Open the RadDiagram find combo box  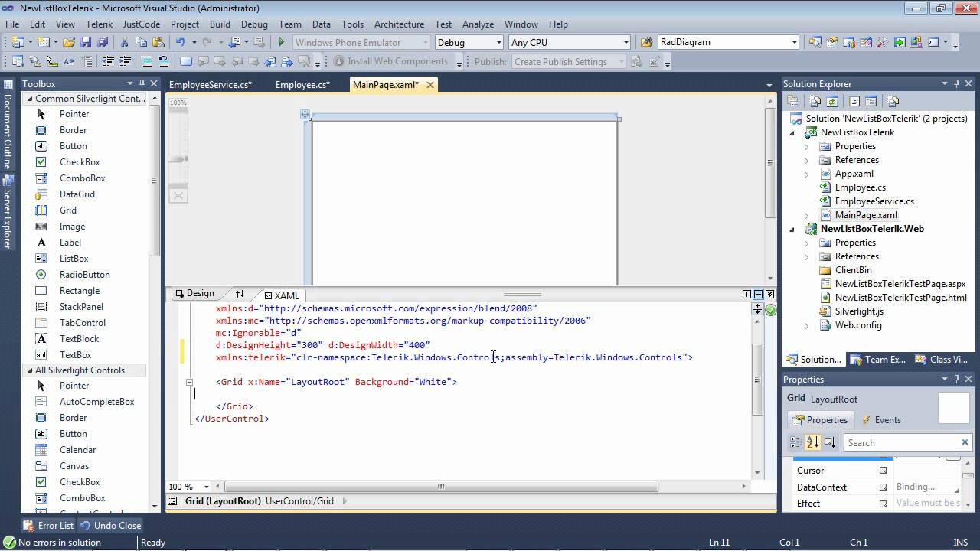tap(794, 43)
